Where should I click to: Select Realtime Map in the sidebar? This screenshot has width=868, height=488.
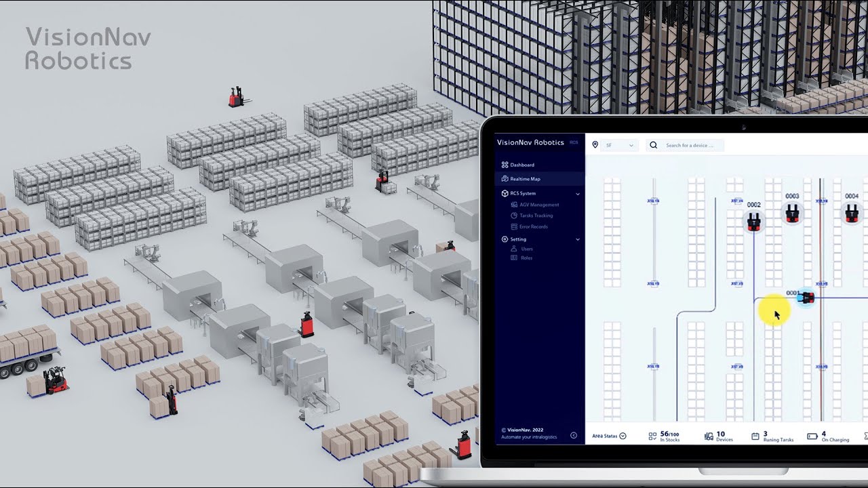(x=539, y=179)
